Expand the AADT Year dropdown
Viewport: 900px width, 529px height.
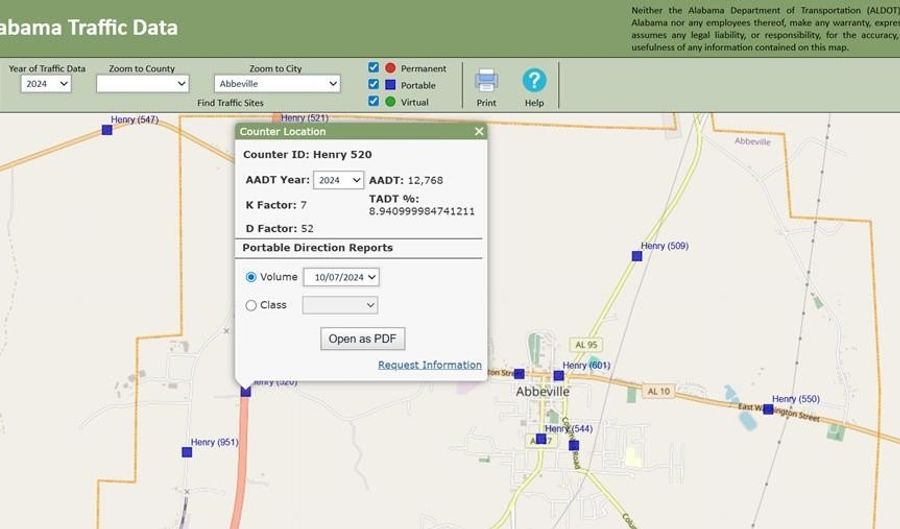pos(338,180)
